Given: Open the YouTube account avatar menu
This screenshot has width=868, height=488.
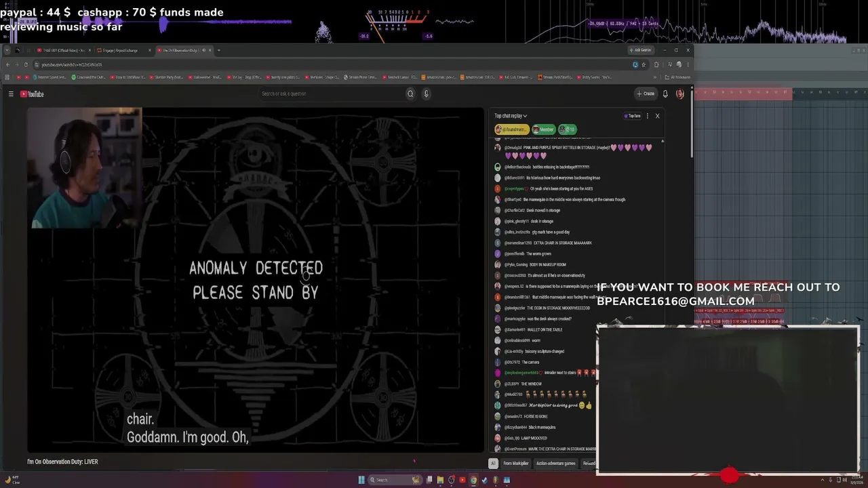Looking at the screenshot, I should click(679, 94).
